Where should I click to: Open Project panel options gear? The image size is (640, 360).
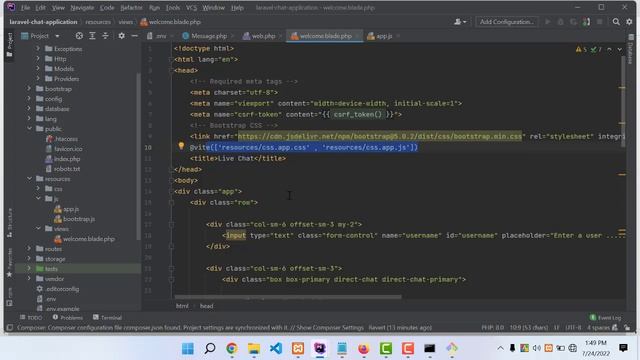click(121, 36)
